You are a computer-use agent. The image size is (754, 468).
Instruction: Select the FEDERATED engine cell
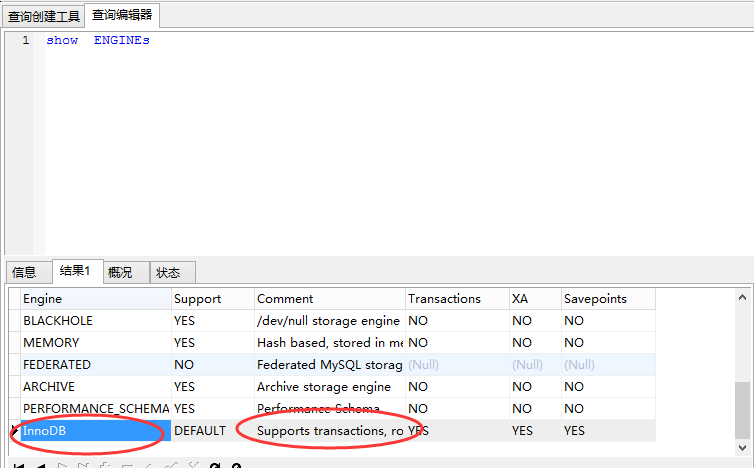pos(95,365)
